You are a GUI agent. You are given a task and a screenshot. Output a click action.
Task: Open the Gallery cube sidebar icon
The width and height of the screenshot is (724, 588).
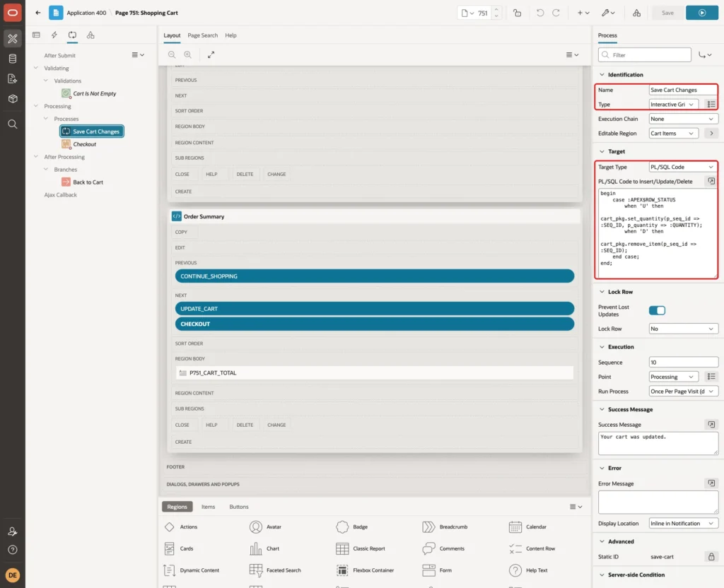click(13, 98)
